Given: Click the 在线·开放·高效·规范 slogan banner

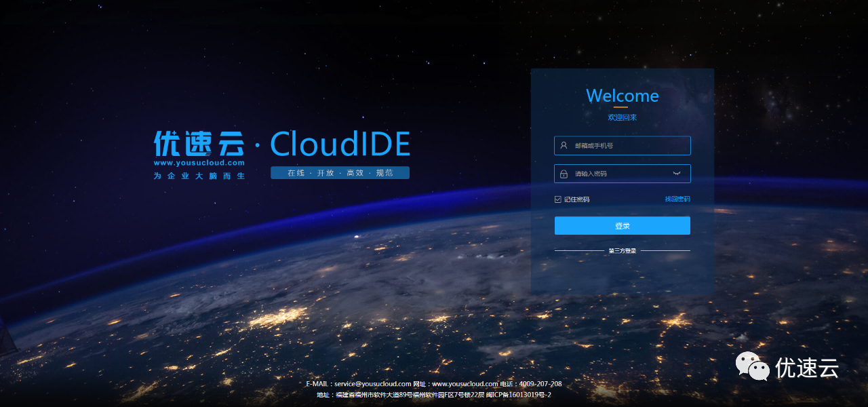Looking at the screenshot, I should click(x=340, y=173).
